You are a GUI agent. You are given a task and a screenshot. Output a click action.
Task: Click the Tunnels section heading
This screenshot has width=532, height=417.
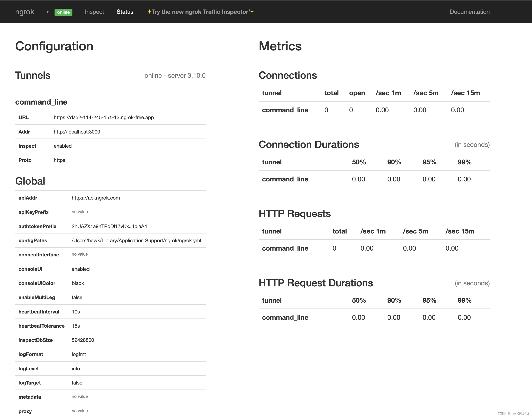click(33, 75)
